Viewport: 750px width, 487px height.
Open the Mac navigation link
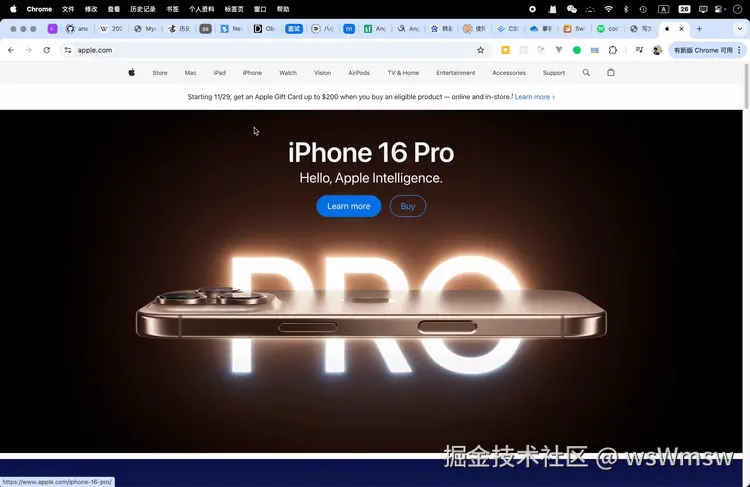coord(190,73)
